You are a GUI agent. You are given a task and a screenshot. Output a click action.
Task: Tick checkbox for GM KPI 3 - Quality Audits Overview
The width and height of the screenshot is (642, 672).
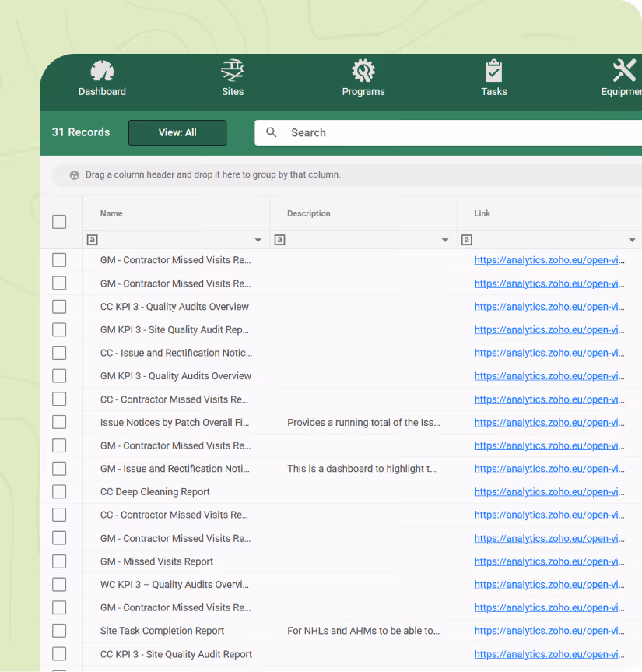tap(59, 376)
